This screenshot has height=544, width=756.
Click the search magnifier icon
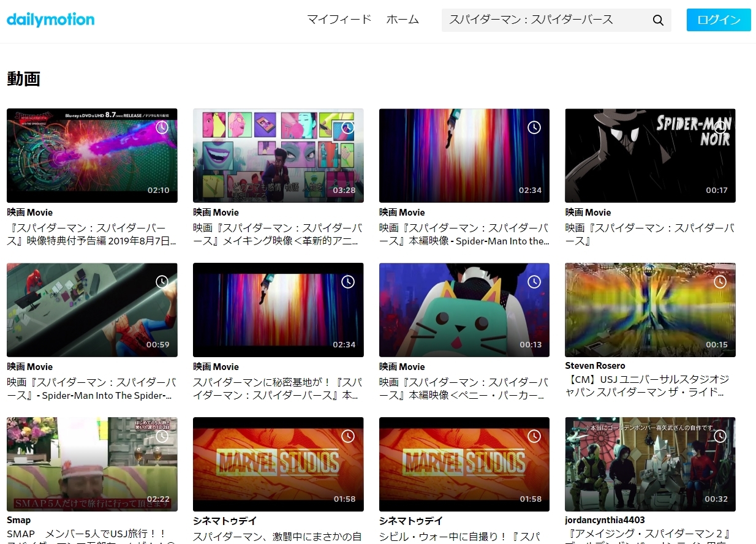coord(658,20)
